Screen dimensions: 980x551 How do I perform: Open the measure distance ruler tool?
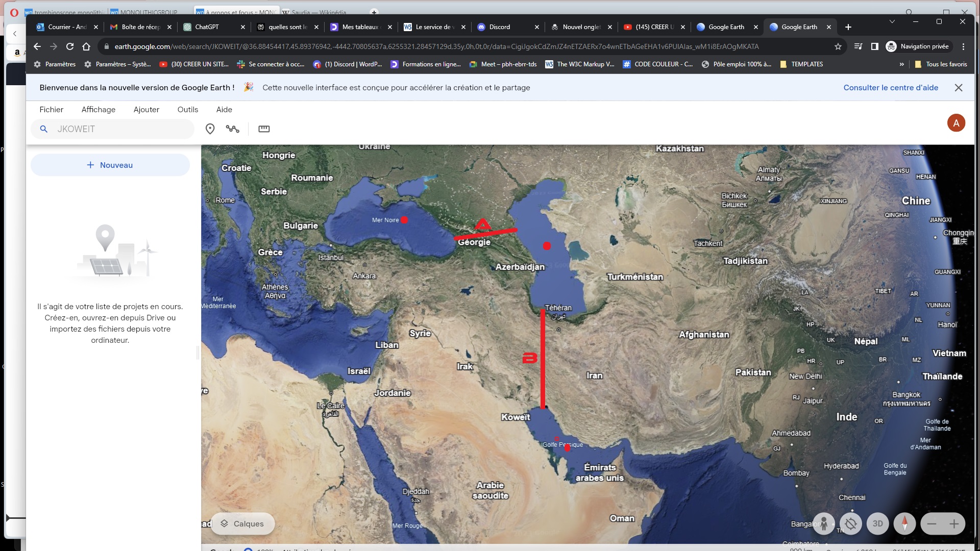(264, 129)
